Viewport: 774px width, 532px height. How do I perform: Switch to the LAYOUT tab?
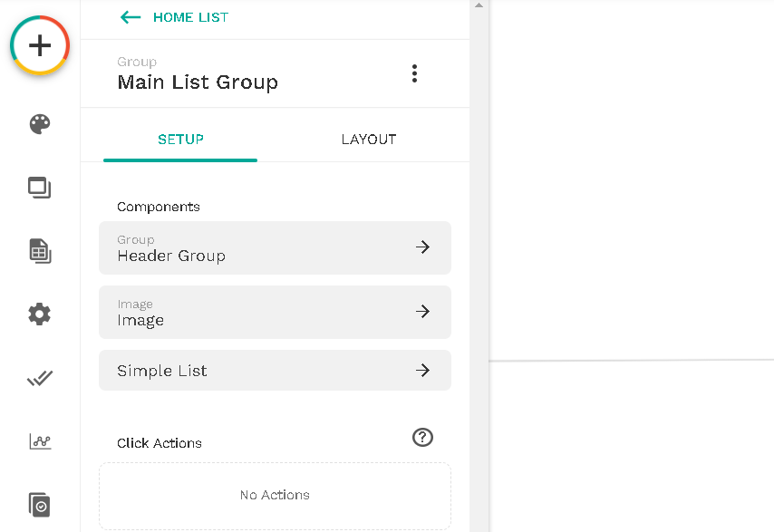click(369, 140)
